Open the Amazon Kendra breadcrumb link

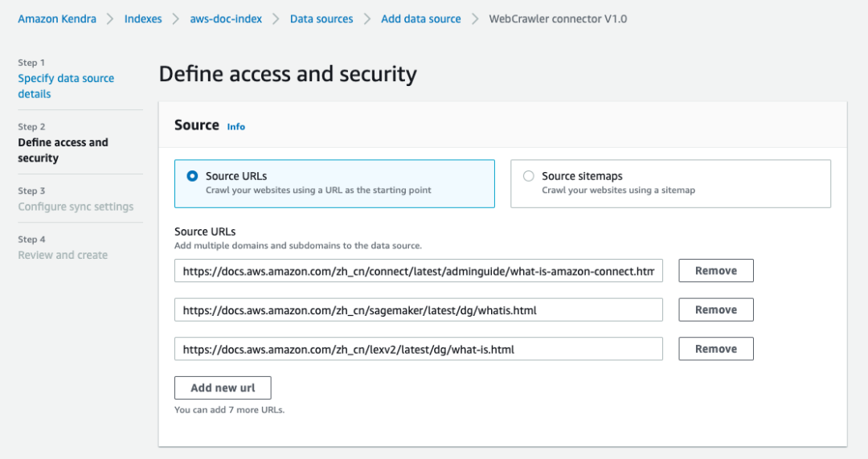click(x=57, y=18)
